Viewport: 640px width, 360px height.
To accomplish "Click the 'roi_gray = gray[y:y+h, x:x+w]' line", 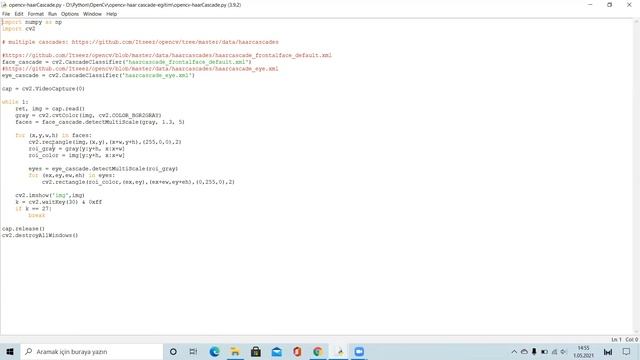I will pos(77,149).
